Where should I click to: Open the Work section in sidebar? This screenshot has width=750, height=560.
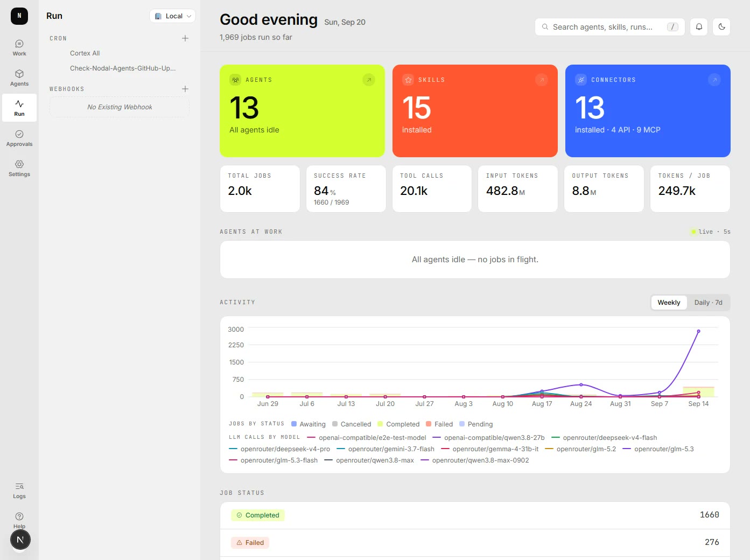click(x=19, y=47)
